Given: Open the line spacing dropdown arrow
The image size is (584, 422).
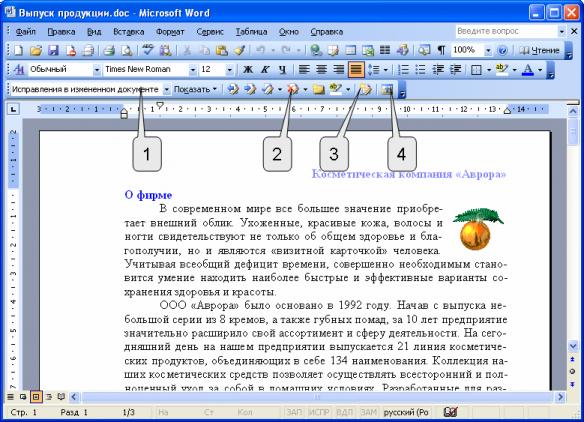Looking at the screenshot, I should point(385,70).
